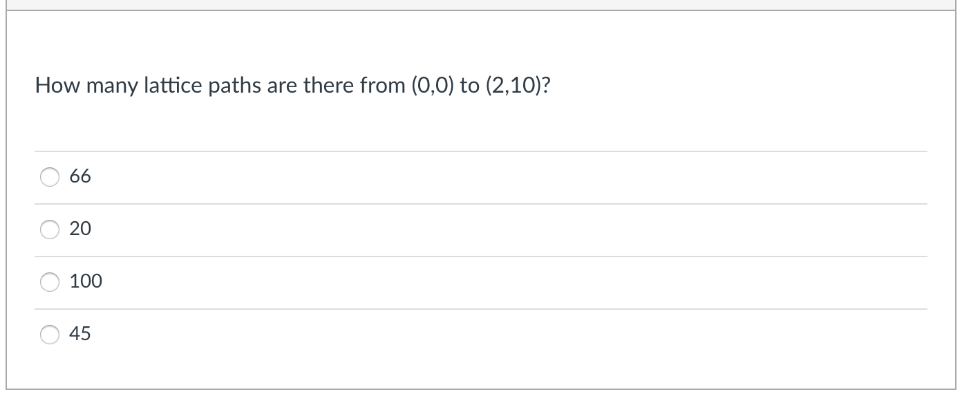Viewport: 980px width, 401px height.
Task: Click the answer label reading 45
Action: pyautogui.click(x=79, y=334)
